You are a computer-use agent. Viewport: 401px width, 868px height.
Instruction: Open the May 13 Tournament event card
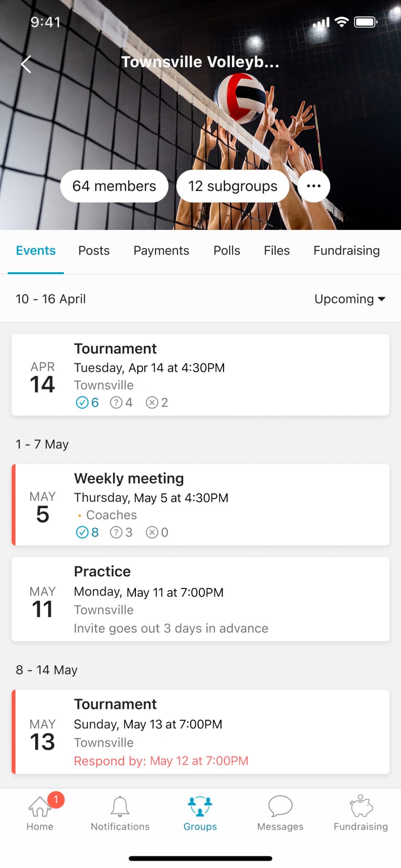200,732
